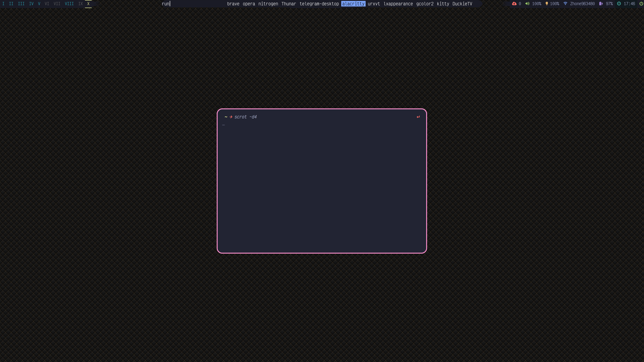Click the Zhone963480 network name
Viewport: 644px width, 362px height.
(582, 4)
